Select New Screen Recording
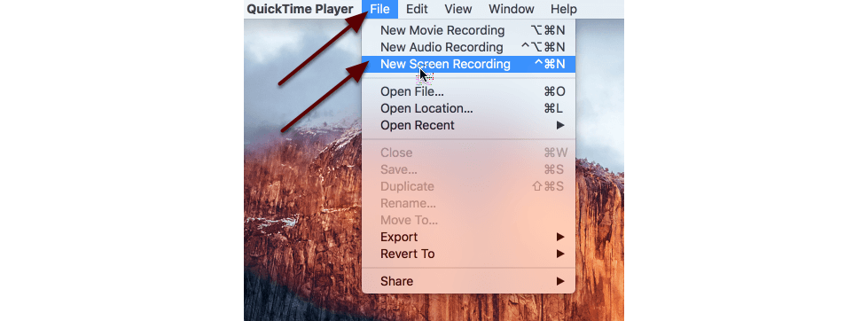 click(x=468, y=64)
